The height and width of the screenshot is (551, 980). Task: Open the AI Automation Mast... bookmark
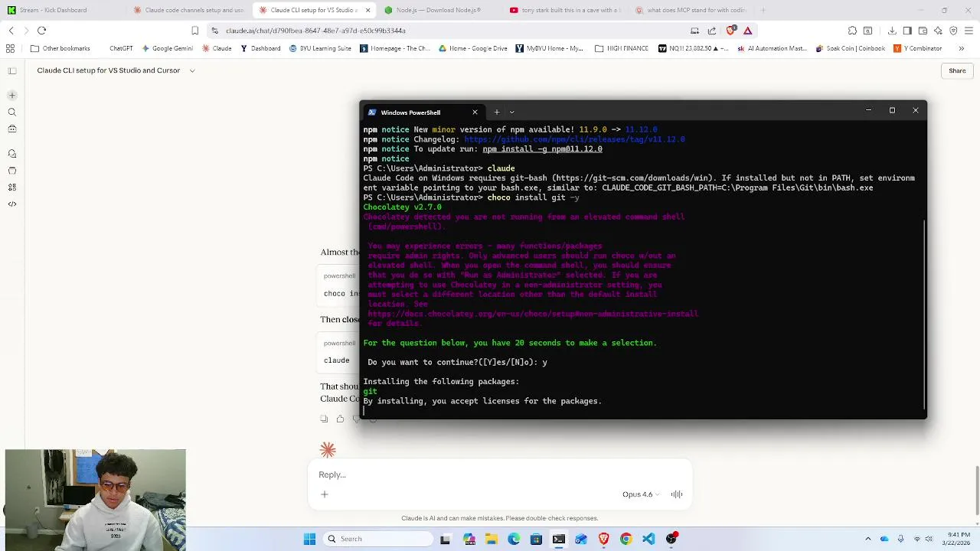(x=772, y=48)
